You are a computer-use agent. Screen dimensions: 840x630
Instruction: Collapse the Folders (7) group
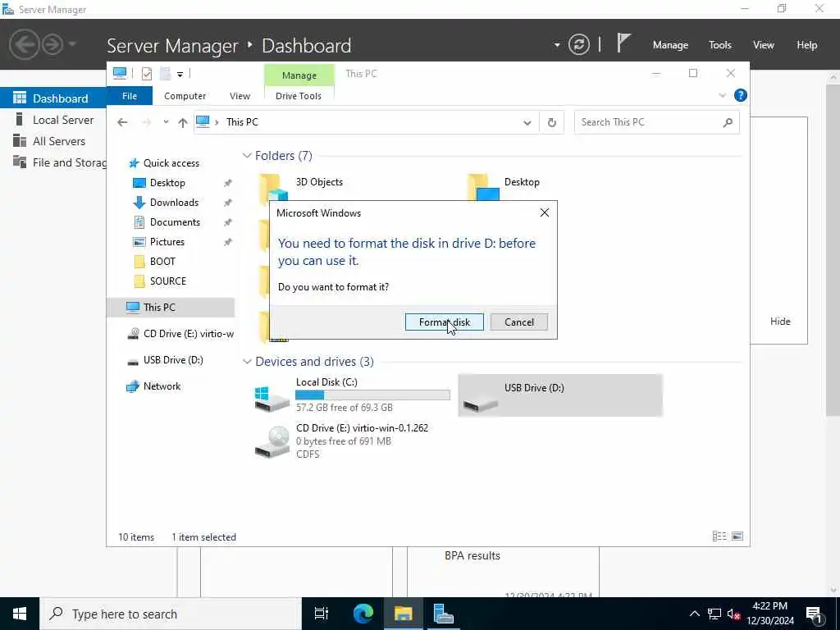[247, 156]
